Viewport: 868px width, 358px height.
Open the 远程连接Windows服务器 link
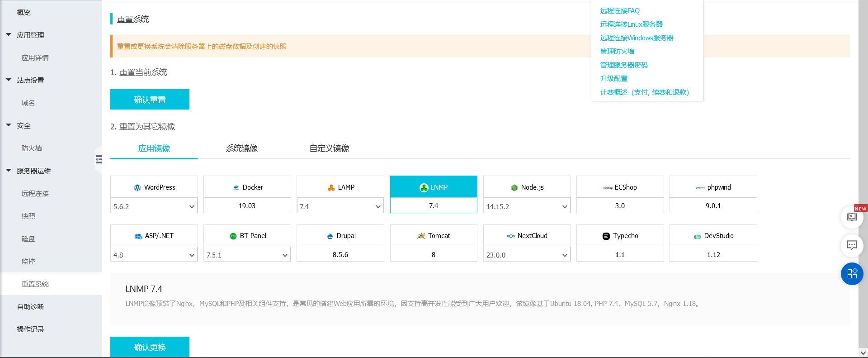pos(637,38)
